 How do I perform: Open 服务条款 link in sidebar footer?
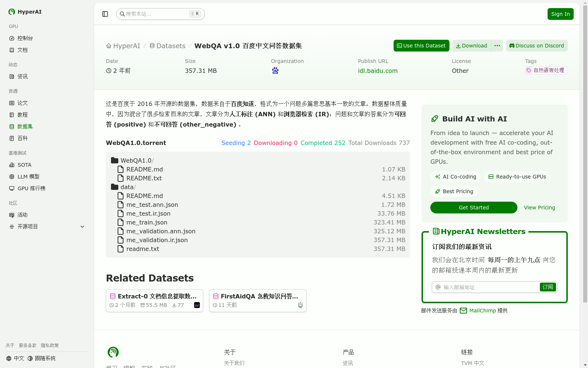(x=28, y=346)
